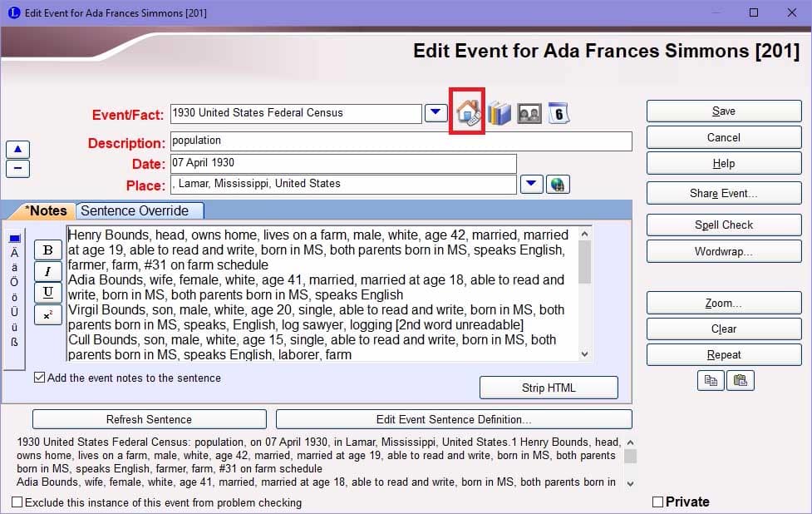
Task: Strip HTML from the notes
Action: click(549, 388)
